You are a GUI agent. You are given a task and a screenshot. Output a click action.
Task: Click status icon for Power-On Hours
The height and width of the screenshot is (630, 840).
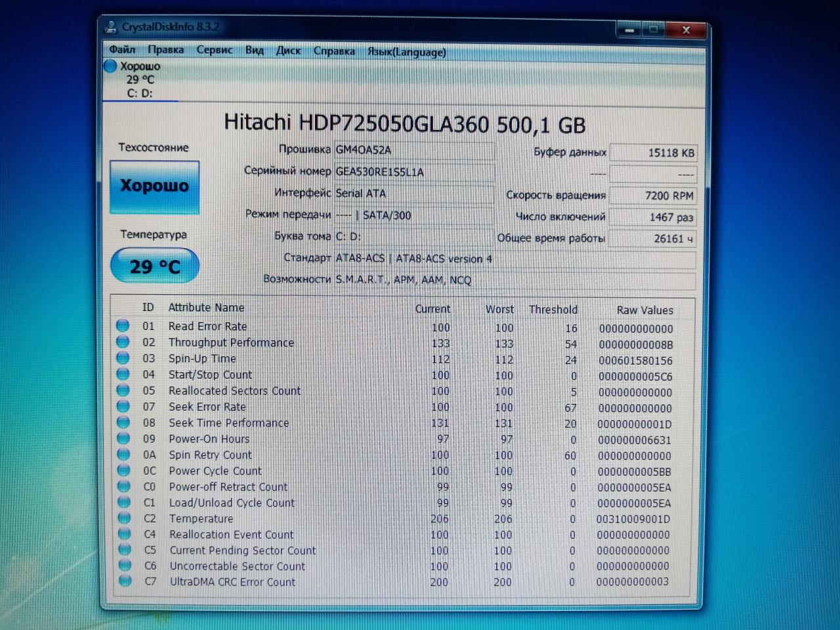coord(123,438)
